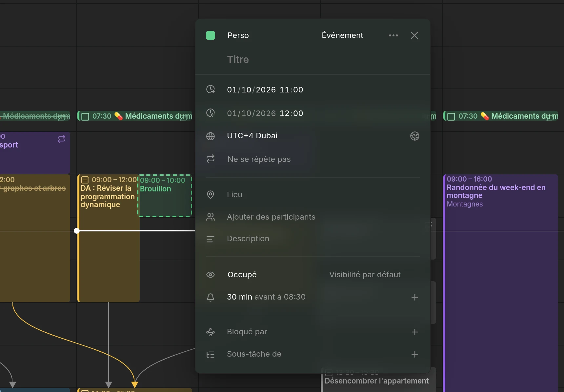Click the repeat icon for recurrence
The image size is (564, 392).
(x=211, y=159)
